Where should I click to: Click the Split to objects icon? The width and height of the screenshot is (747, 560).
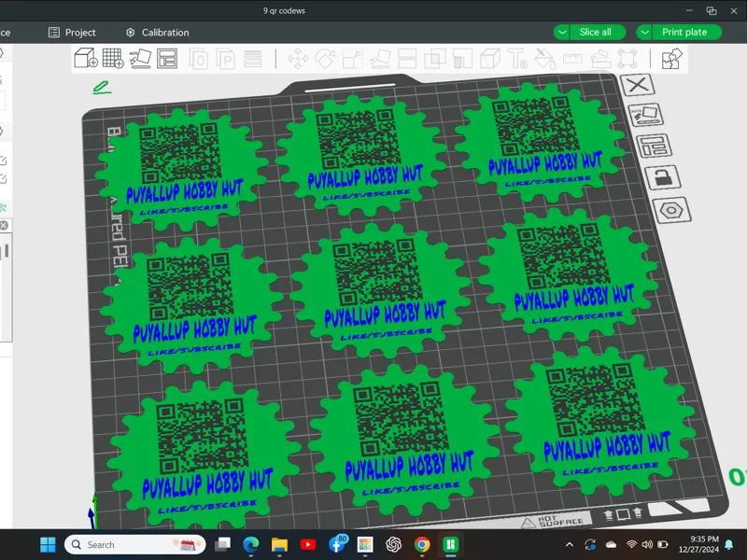coord(198,59)
